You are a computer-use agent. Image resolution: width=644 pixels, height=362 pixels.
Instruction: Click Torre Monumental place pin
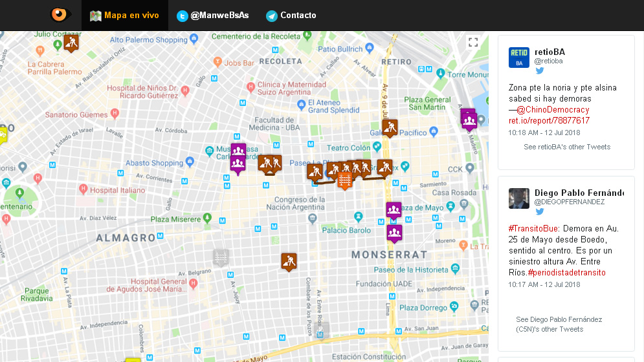pyautogui.click(x=441, y=74)
